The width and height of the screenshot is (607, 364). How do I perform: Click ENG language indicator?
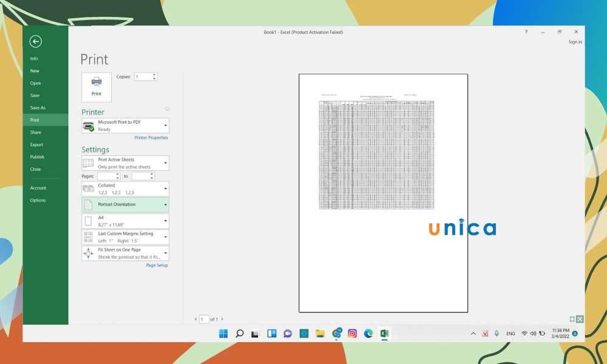(x=510, y=334)
